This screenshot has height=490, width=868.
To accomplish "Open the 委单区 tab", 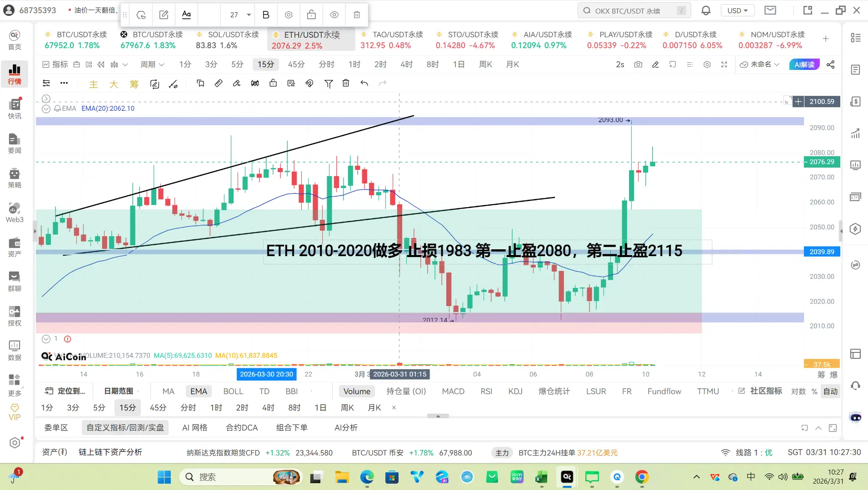I will (x=56, y=428).
